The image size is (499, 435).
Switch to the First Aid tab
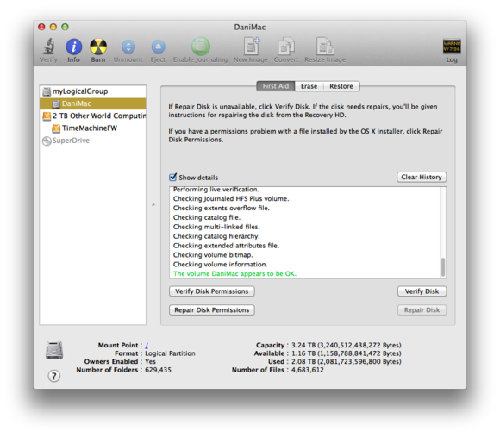click(x=276, y=86)
